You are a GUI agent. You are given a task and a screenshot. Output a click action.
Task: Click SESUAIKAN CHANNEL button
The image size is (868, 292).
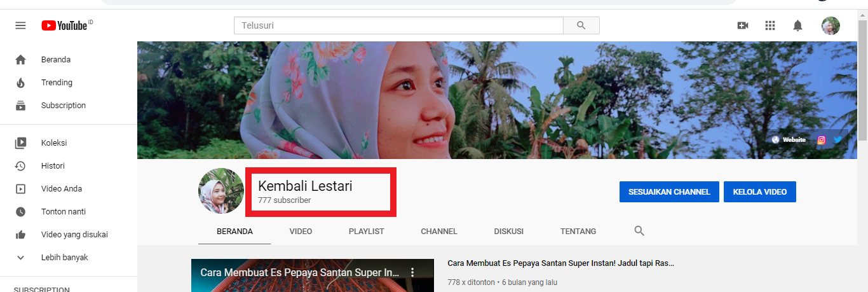pos(669,191)
